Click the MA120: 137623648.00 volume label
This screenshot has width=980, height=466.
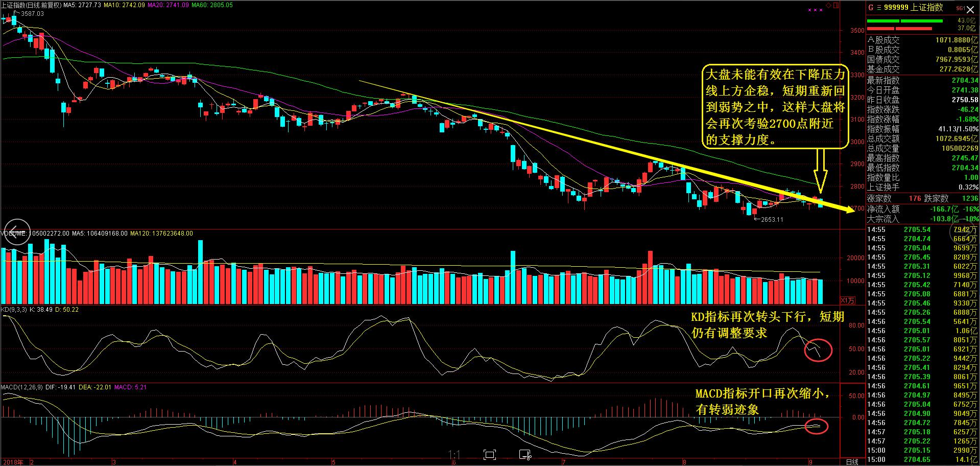pyautogui.click(x=161, y=234)
